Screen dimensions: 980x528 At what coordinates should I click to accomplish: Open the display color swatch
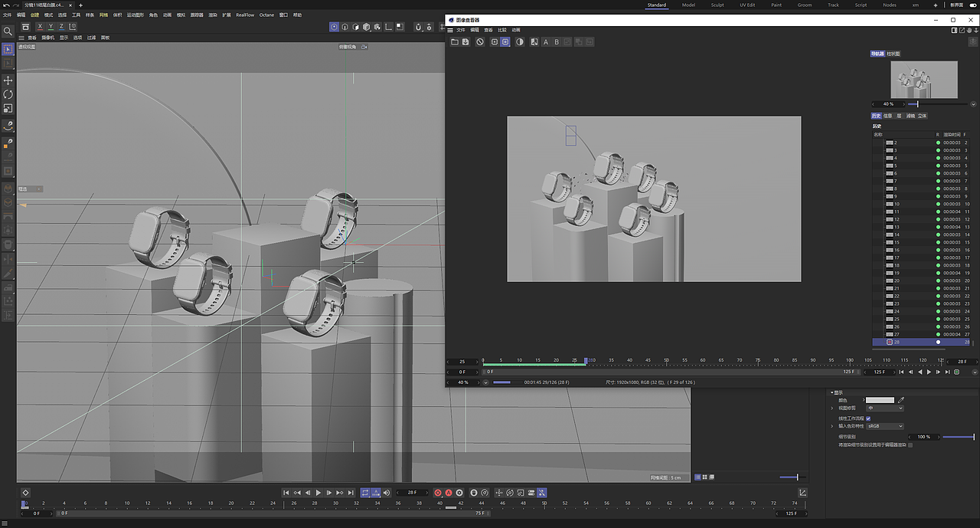880,400
